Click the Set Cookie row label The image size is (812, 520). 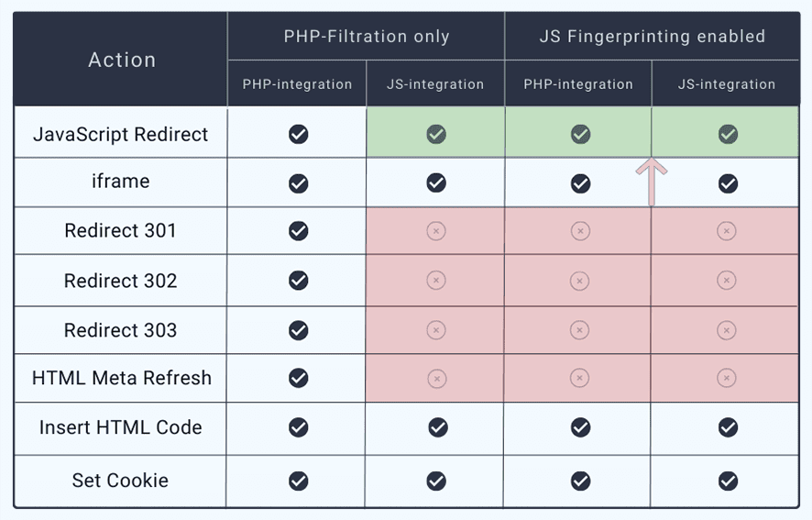tap(120, 481)
